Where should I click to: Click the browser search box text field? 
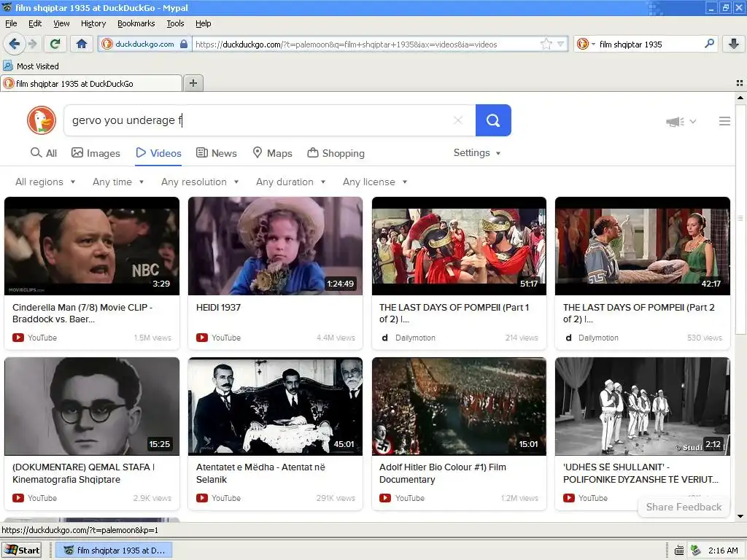coord(649,44)
